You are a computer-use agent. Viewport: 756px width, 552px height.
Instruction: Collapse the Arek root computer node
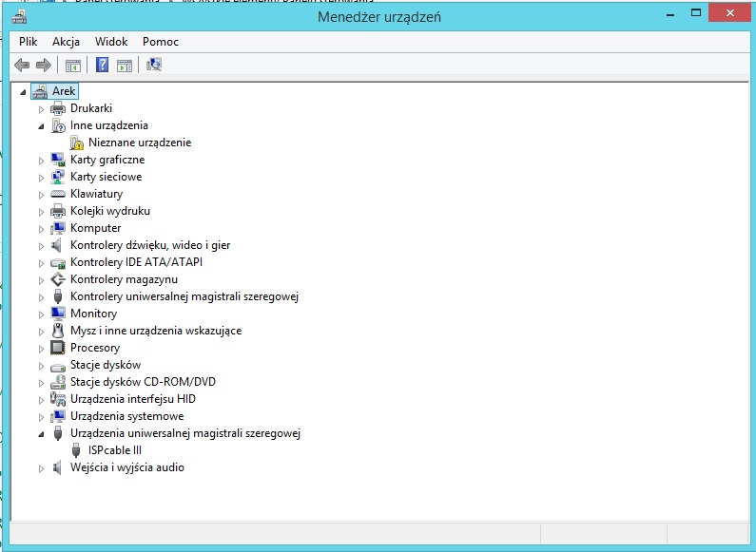click(x=23, y=91)
